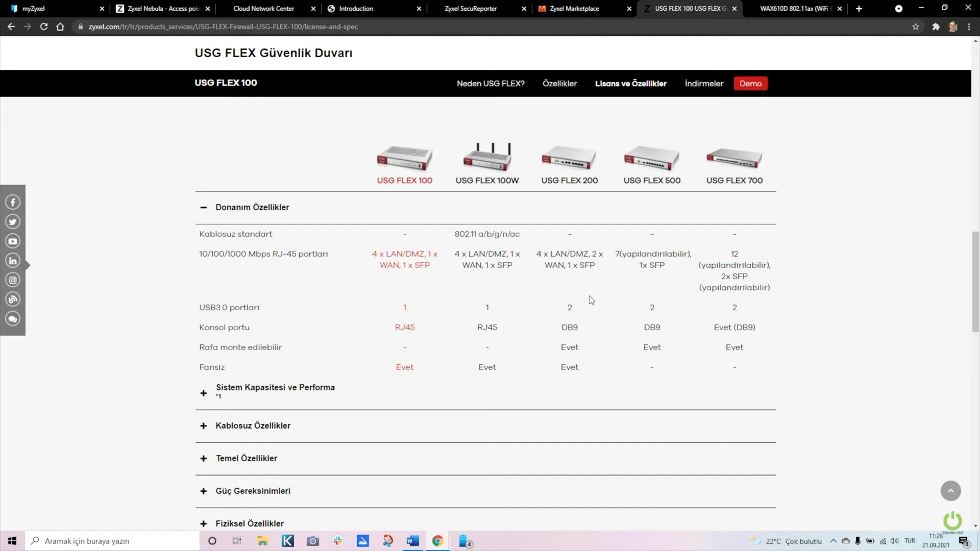Switch to the Zyxel Marketplace tab
The image size is (980, 551).
coord(574,9)
